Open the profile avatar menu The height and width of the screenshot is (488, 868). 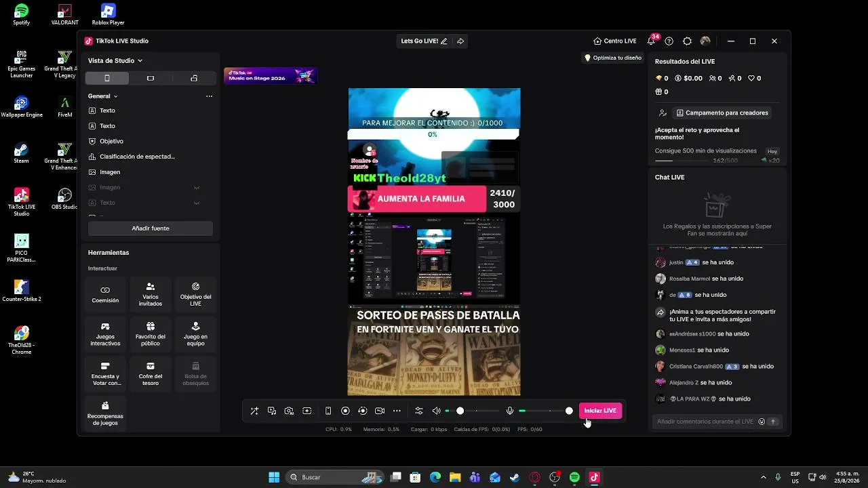click(705, 41)
